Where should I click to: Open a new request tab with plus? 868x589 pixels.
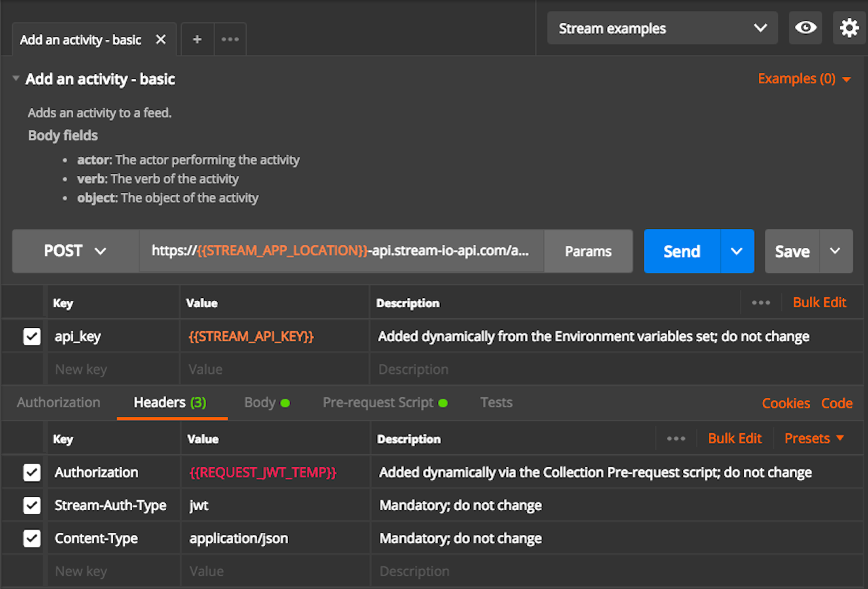pyautogui.click(x=197, y=39)
